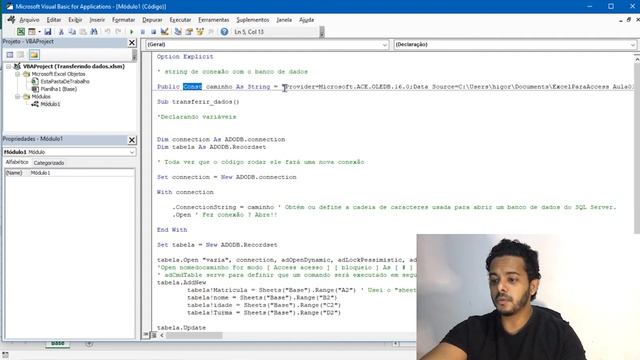This screenshot has width=640, height=360.
Task: Click the View Microsoft Excel toolbar icon
Action: (20, 32)
